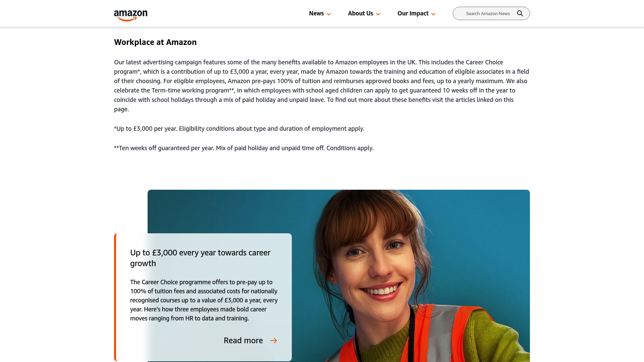Expand the About Us dropdown chevron

[x=378, y=14]
